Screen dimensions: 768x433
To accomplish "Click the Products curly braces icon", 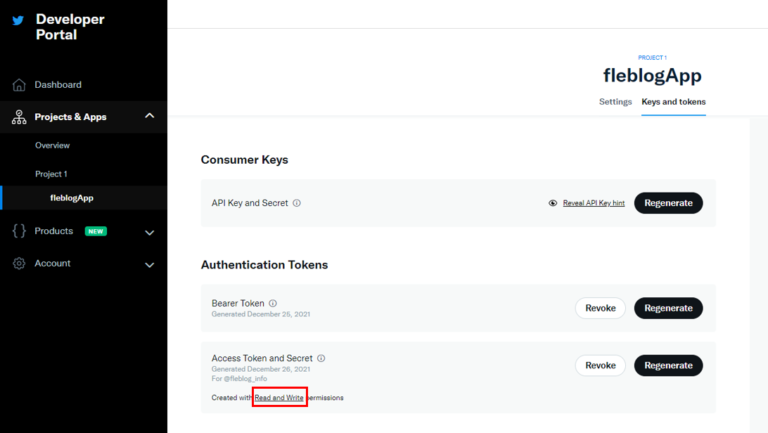I will click(19, 231).
